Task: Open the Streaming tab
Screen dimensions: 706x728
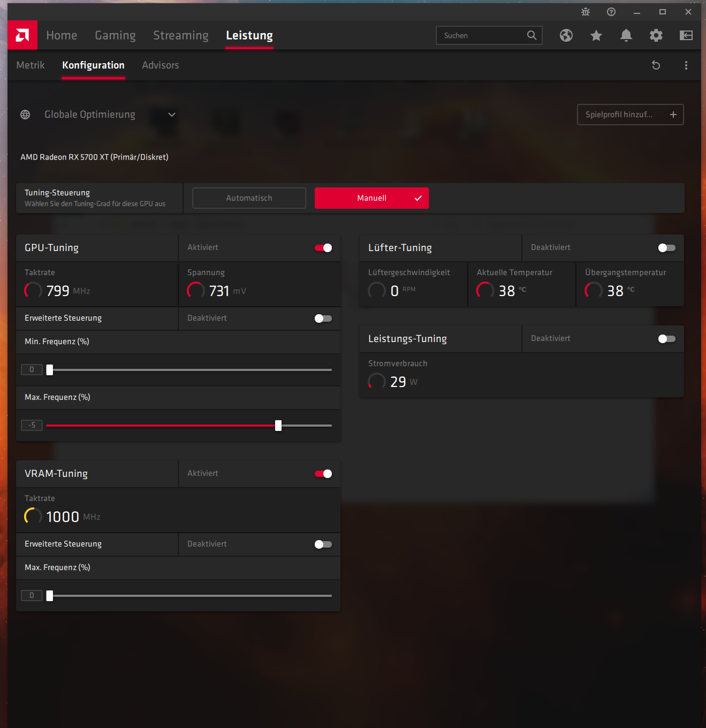Action: 181,35
